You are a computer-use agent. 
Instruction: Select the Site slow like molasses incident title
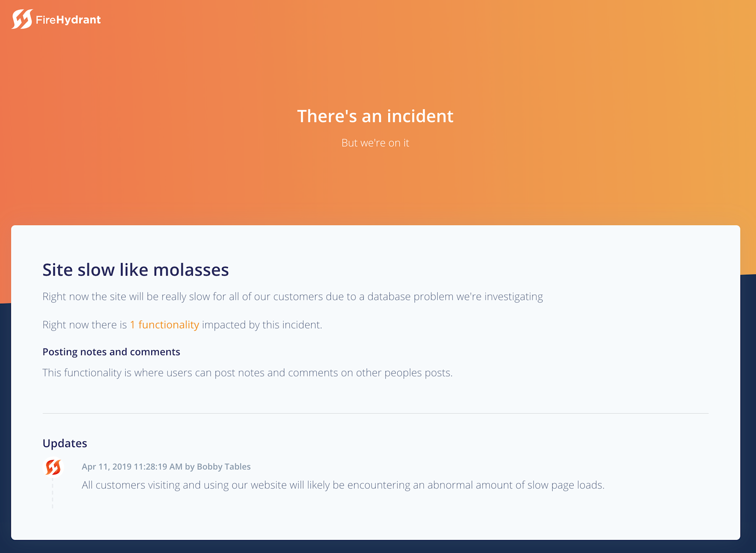point(135,270)
